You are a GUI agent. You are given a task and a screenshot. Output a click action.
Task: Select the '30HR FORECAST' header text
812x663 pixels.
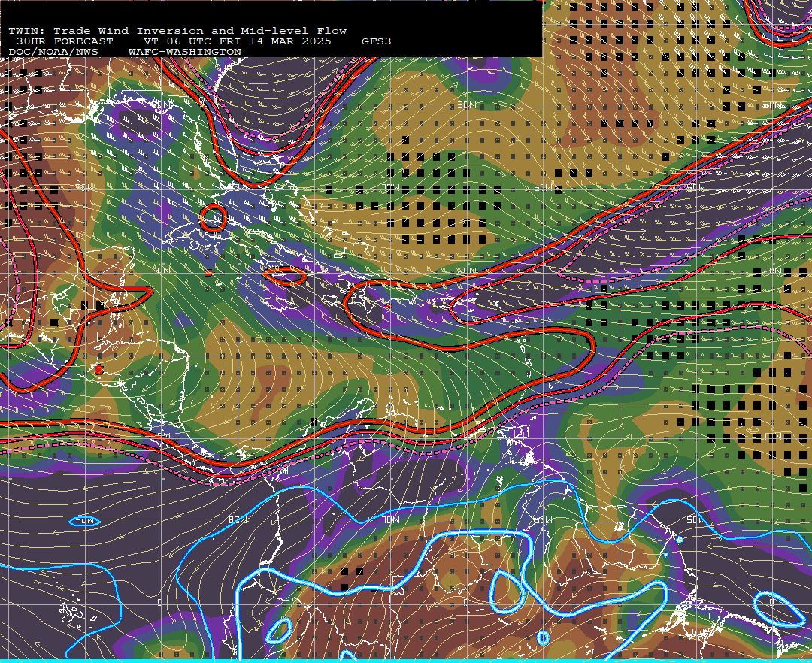tap(65, 41)
